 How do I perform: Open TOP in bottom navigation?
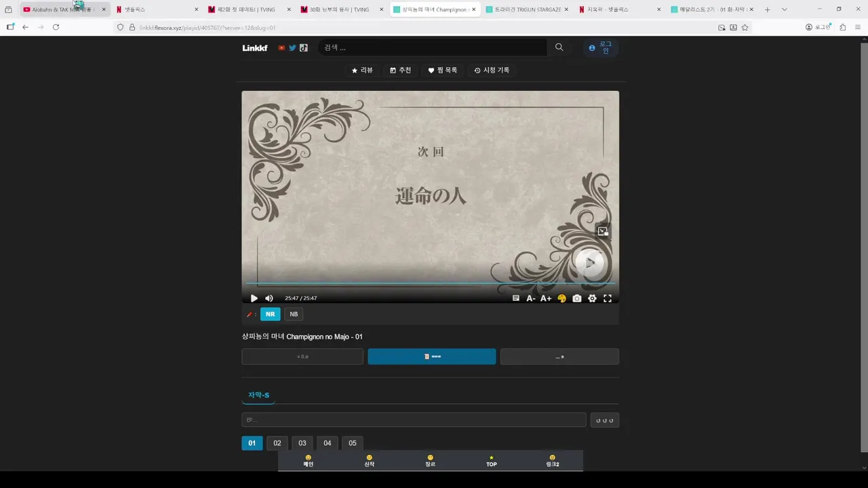(x=492, y=461)
